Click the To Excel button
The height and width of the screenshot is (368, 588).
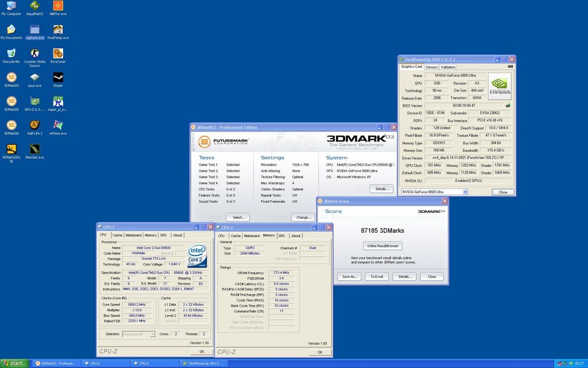point(377,277)
